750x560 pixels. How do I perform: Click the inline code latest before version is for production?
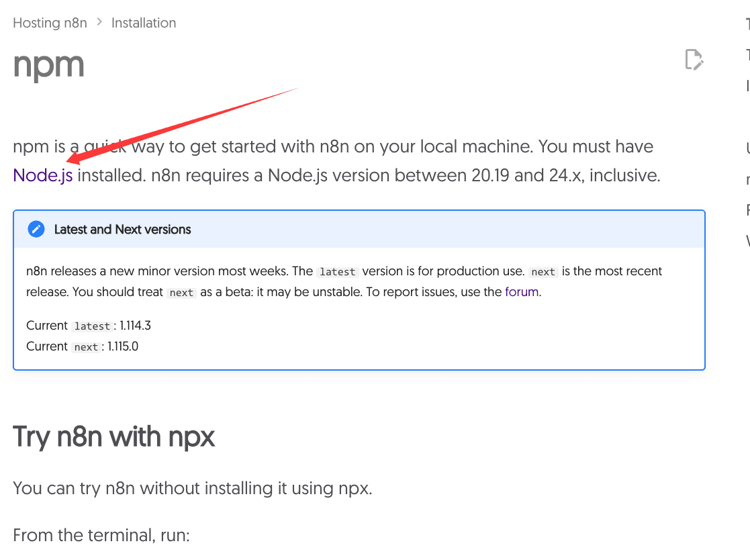(337, 272)
